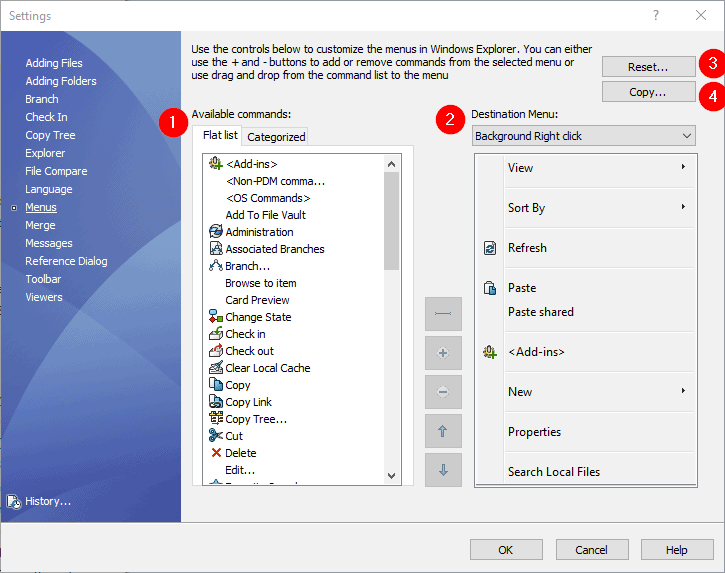Expand the New submenu arrow

pos(683,390)
